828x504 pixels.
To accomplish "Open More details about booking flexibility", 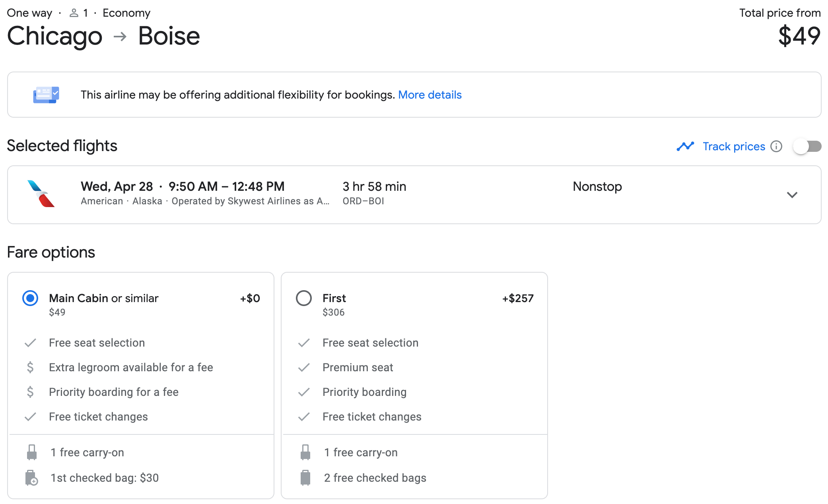I will click(430, 95).
